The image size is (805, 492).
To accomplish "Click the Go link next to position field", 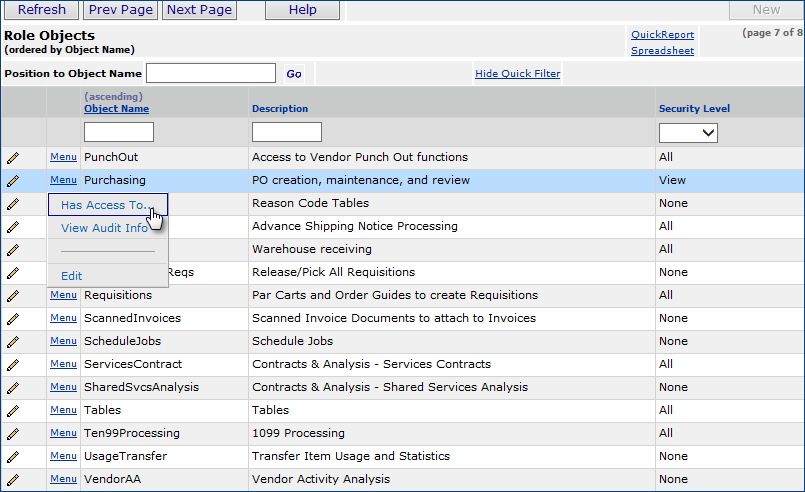I will [x=294, y=74].
